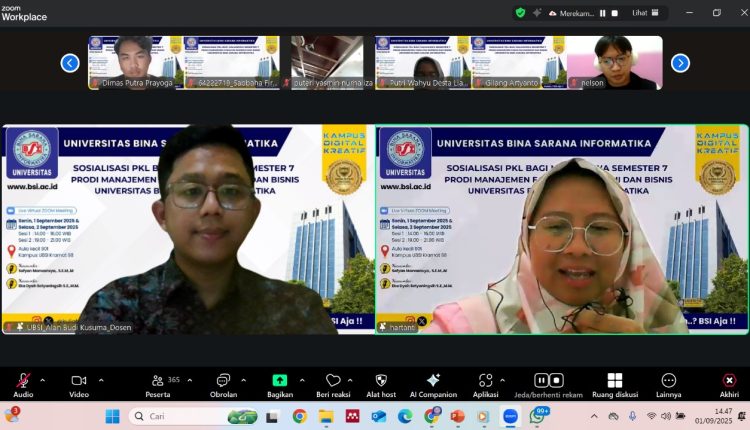Click UBSI_Alan Budi Kusuma_Dosen name label

pyautogui.click(x=79, y=327)
